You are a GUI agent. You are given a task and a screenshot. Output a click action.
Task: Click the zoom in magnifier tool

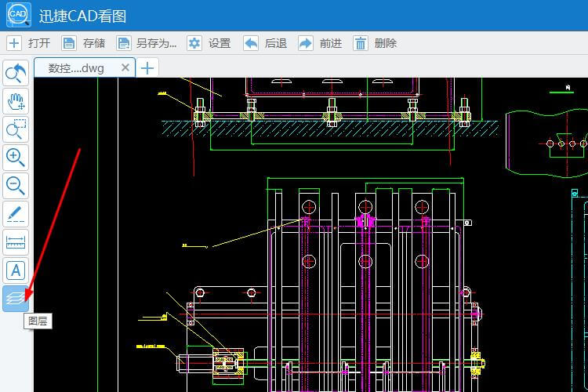tap(16, 158)
